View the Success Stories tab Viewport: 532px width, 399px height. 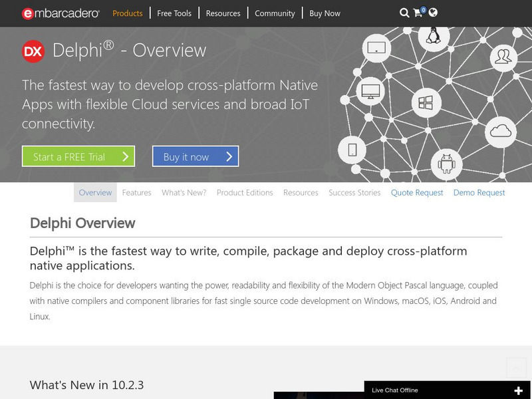click(x=354, y=192)
